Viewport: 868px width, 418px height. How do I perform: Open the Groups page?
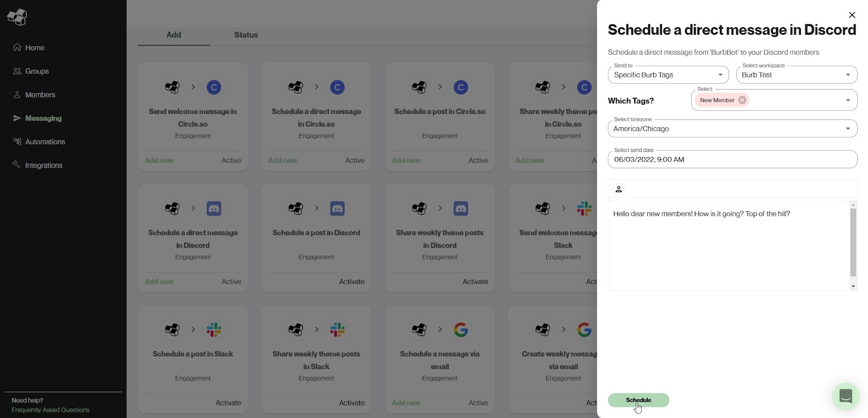pyautogui.click(x=36, y=71)
